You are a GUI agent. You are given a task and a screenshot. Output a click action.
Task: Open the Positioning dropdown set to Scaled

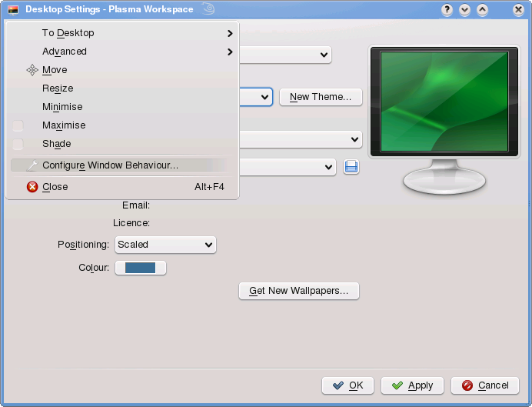[x=165, y=245]
